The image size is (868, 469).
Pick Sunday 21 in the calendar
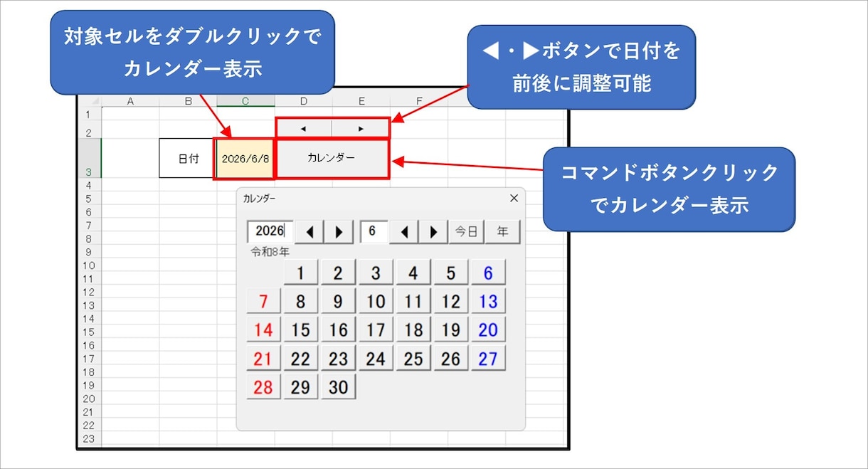click(264, 358)
